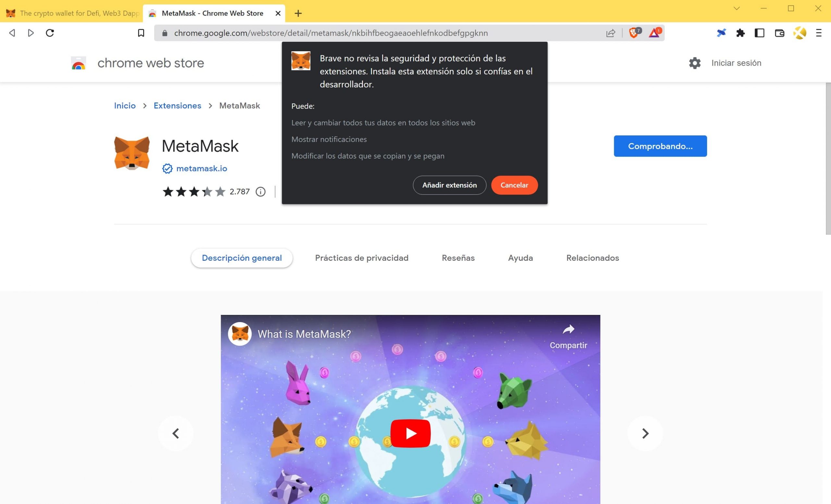Play the What is MetaMask video
The width and height of the screenshot is (831, 504).
(410, 433)
